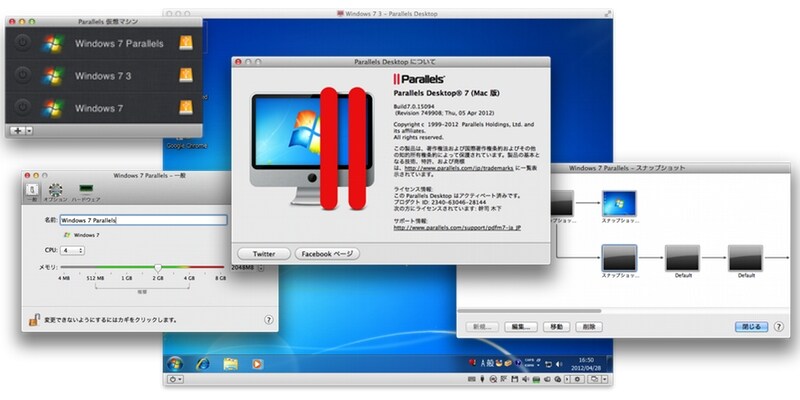Click the lock icon to prevent changes
Viewport: 800px width, 400px height.
tap(34, 320)
